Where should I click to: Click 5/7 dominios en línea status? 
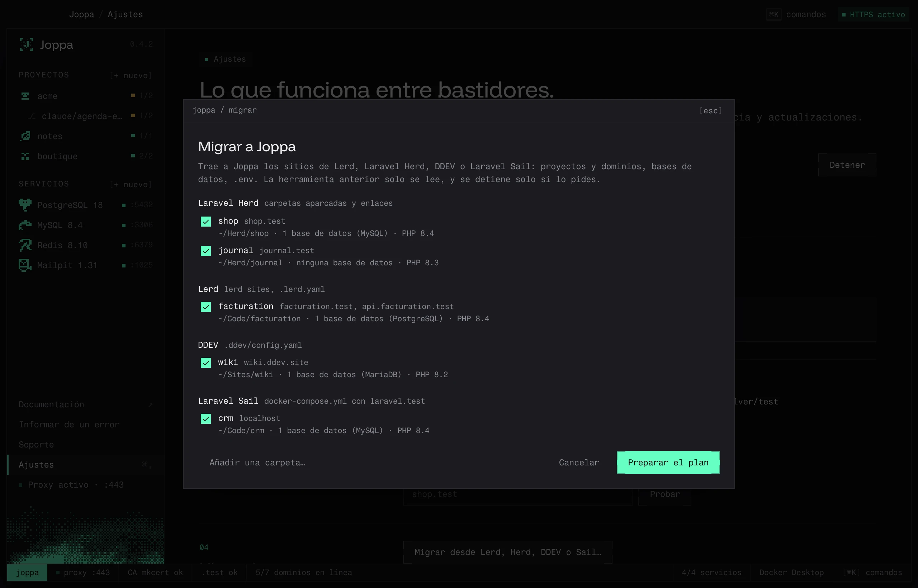[304, 572]
